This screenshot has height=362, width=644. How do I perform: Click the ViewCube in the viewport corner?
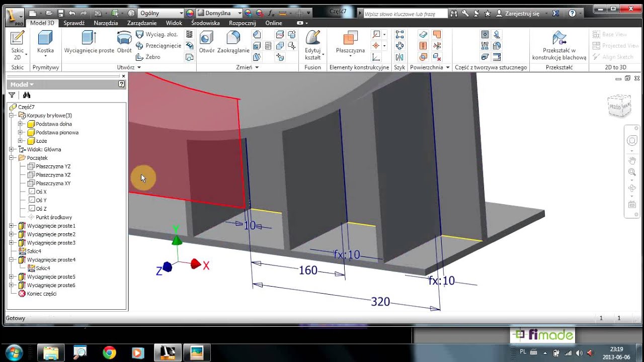tap(619, 106)
